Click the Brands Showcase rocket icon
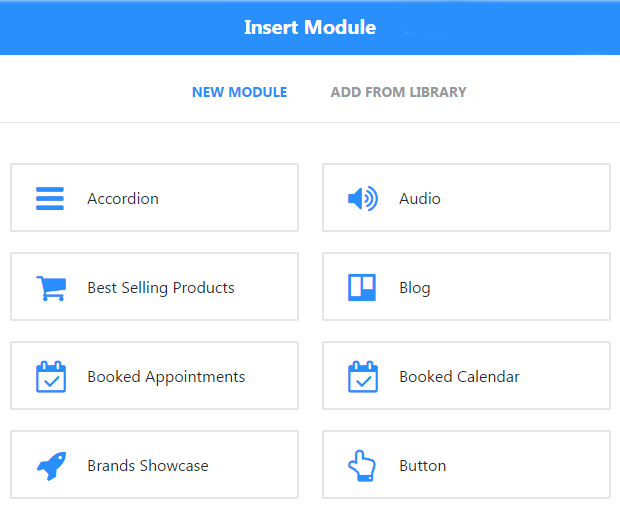The width and height of the screenshot is (620, 512). 51,466
